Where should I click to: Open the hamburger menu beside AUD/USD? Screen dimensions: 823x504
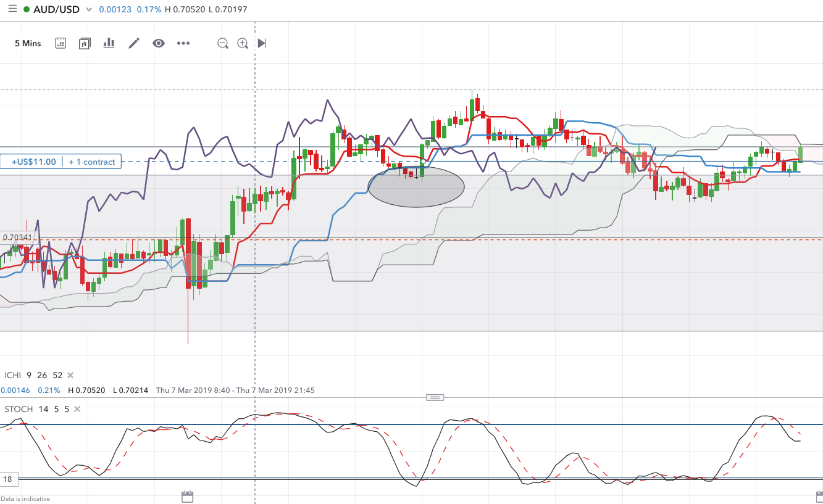point(12,9)
